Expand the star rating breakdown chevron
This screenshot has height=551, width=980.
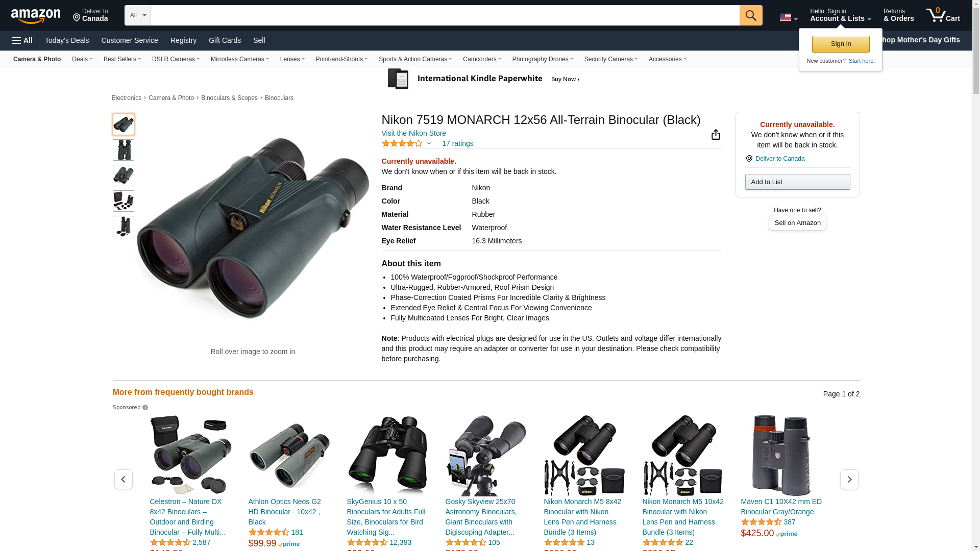tap(429, 144)
